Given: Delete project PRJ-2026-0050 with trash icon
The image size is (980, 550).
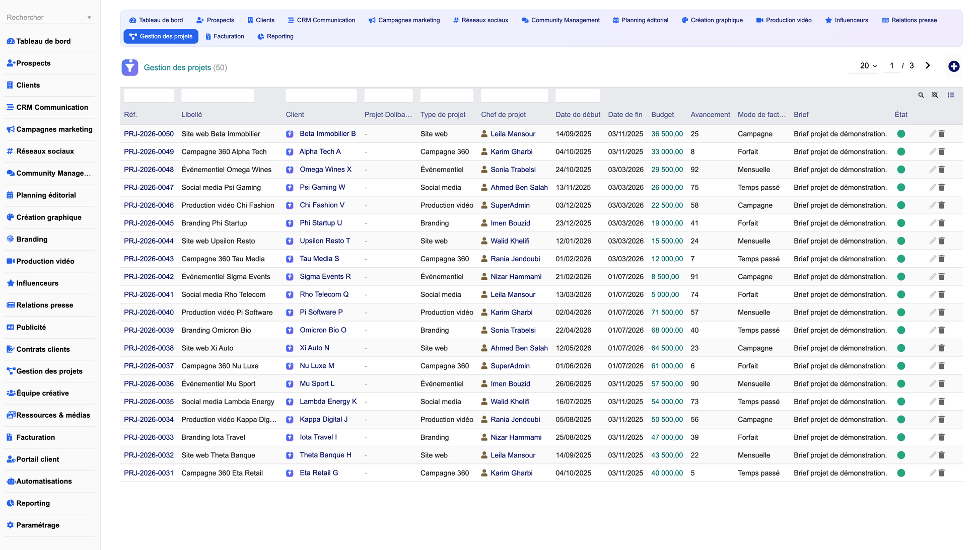Looking at the screenshot, I should coord(942,134).
